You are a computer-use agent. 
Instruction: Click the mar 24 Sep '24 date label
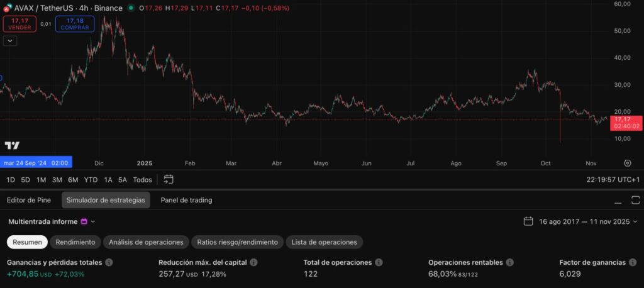tap(36, 163)
